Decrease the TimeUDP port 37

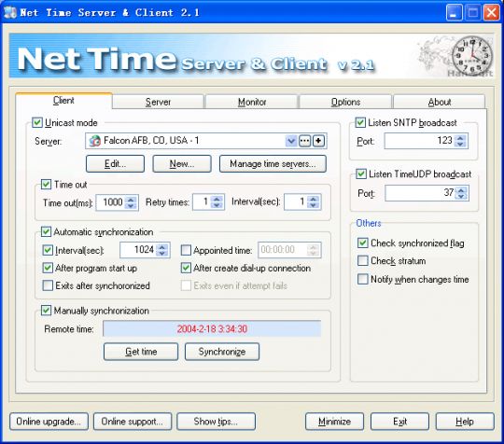[x=461, y=196]
